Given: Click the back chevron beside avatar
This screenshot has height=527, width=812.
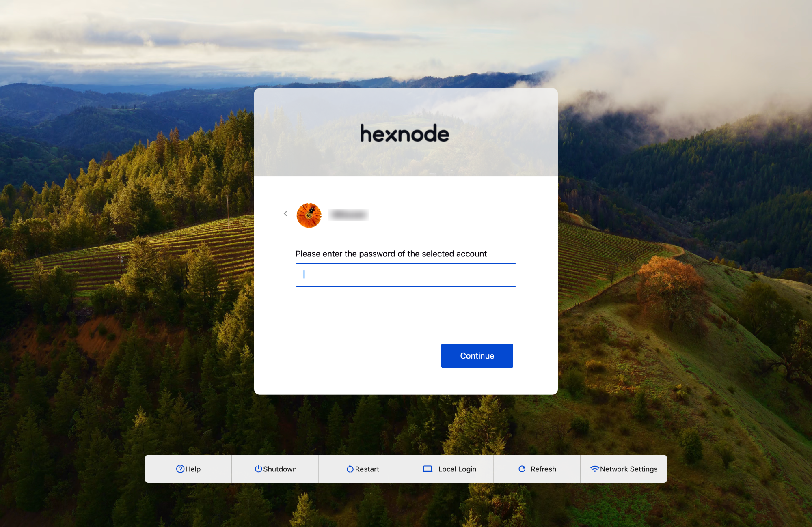Looking at the screenshot, I should (x=285, y=213).
